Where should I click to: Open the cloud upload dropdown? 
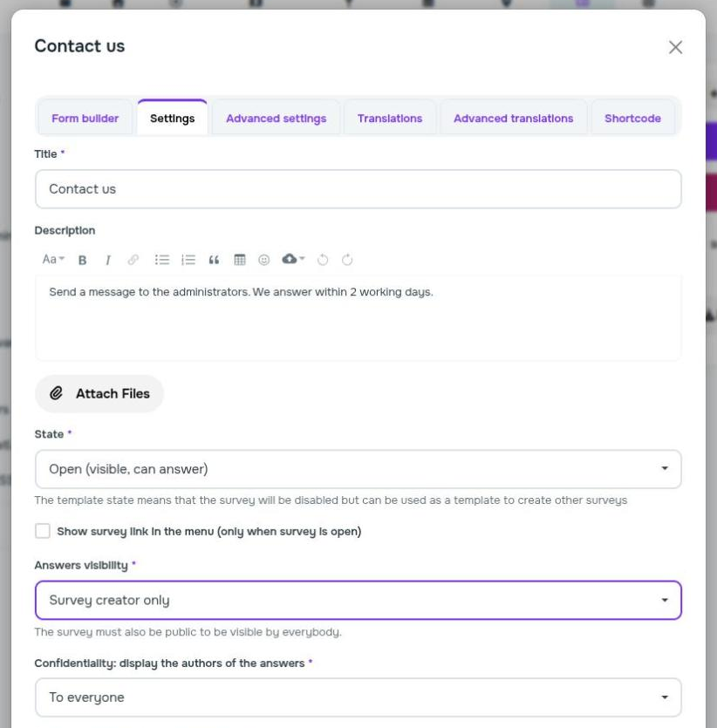(x=293, y=259)
